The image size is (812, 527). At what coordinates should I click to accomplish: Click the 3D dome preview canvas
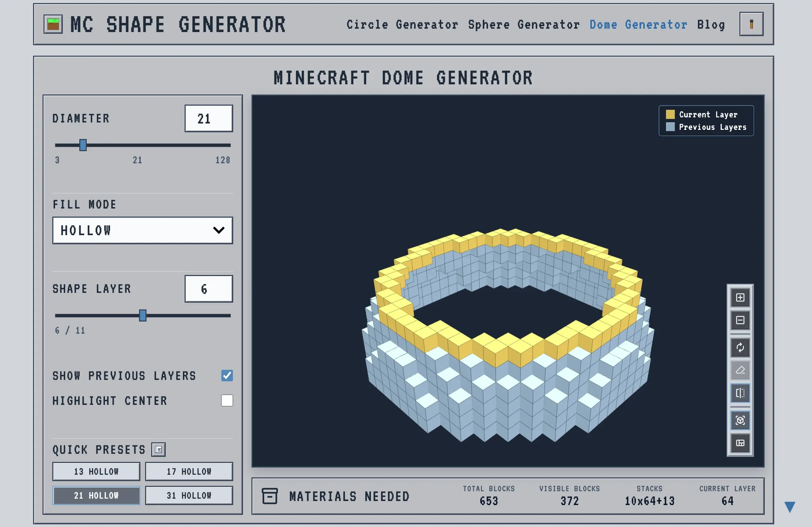pos(508,281)
